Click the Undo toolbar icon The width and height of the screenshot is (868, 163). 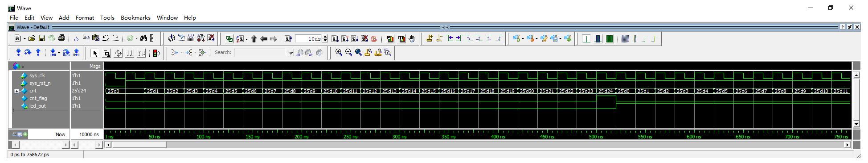click(106, 39)
